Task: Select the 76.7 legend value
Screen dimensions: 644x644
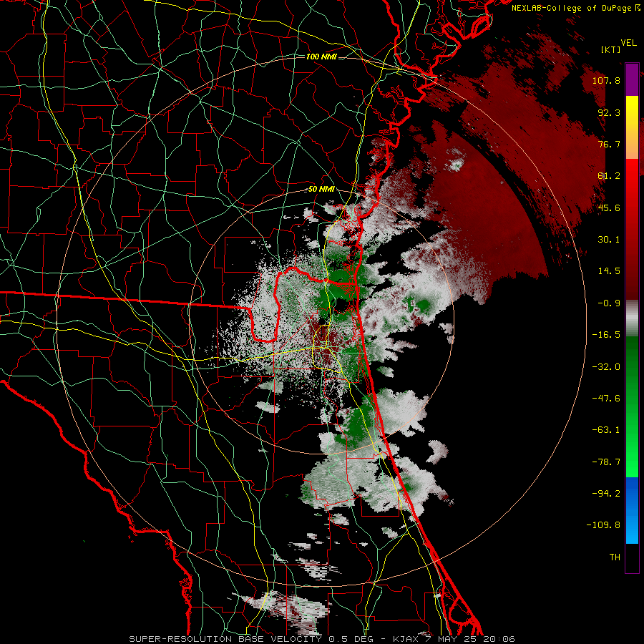Action: (609, 144)
